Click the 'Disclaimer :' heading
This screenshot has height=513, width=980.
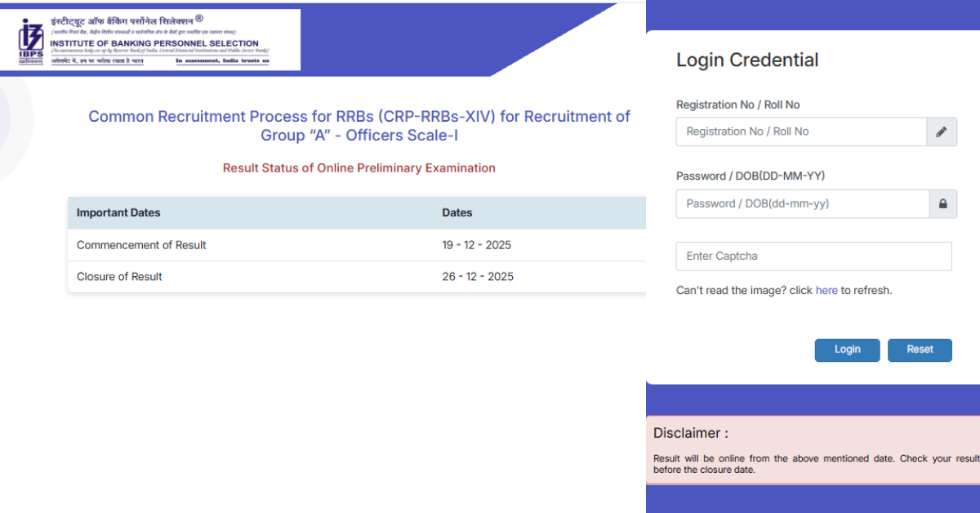(x=691, y=433)
